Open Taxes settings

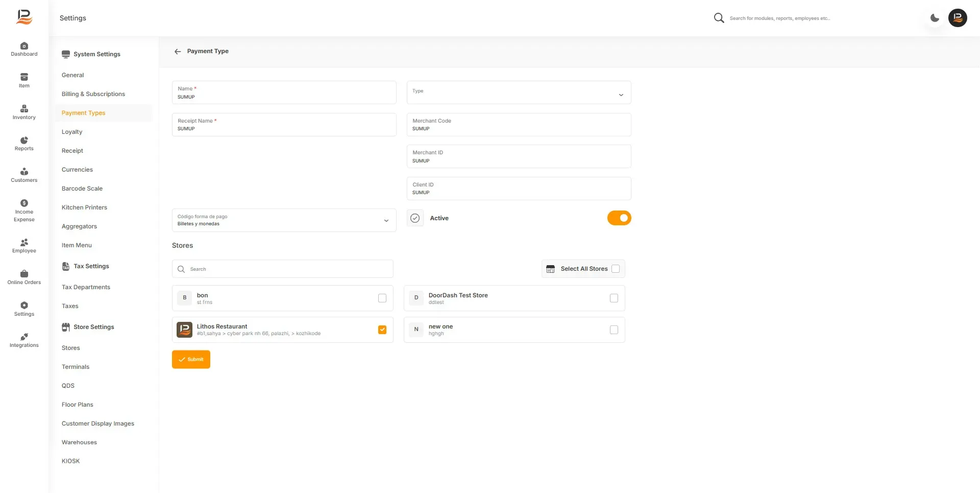[70, 306]
